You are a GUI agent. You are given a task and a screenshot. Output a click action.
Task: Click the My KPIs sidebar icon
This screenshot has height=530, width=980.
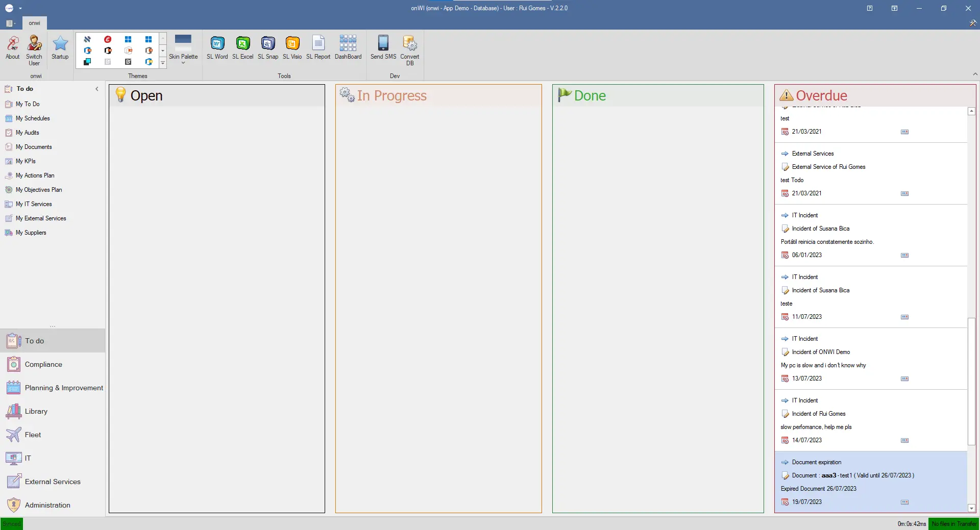click(x=9, y=161)
